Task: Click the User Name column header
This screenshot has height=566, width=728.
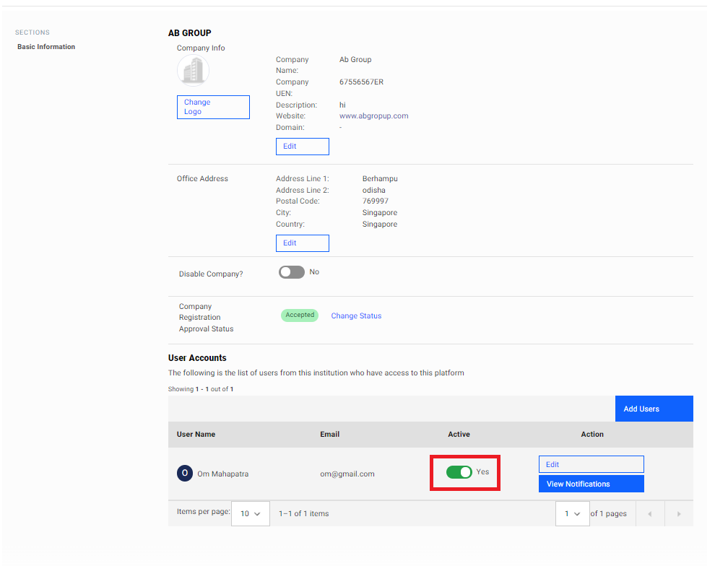Action: [x=195, y=434]
